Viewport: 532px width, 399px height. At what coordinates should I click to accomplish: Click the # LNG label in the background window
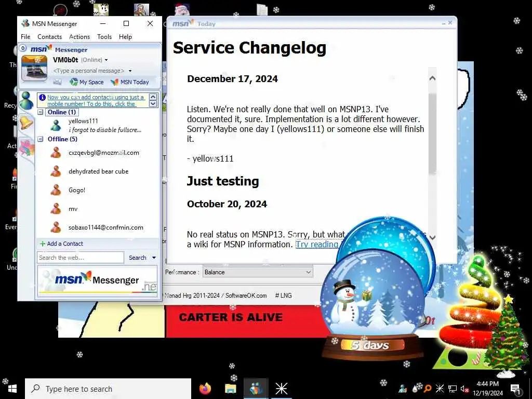pos(283,296)
